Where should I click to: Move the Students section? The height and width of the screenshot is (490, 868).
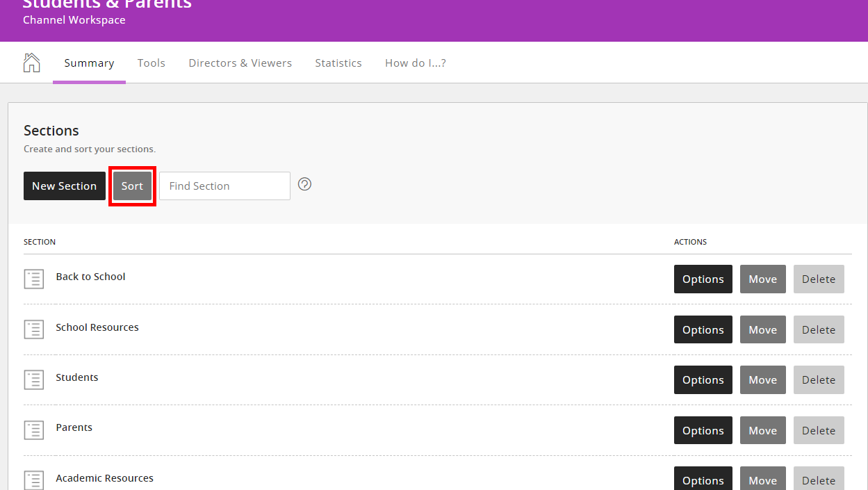pyautogui.click(x=763, y=380)
